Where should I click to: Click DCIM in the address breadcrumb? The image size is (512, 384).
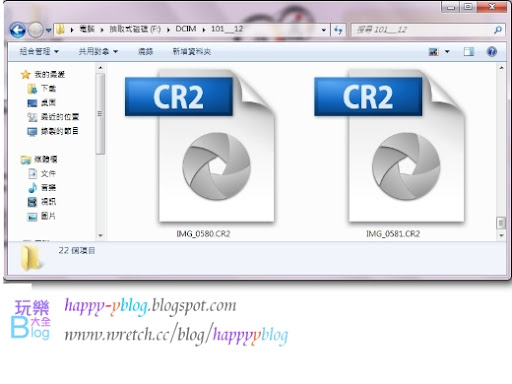(x=186, y=29)
